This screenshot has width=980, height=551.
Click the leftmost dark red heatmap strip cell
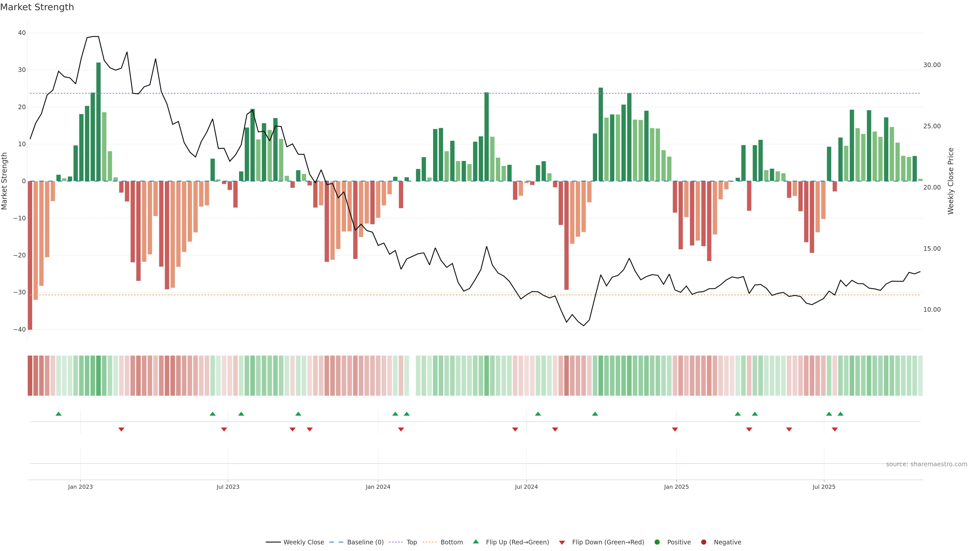(30, 376)
